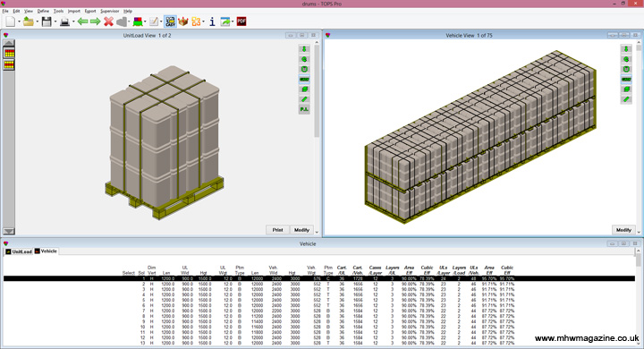Click the highlighted EASY toolbar icon
The image size is (644, 349).
(x=170, y=21)
